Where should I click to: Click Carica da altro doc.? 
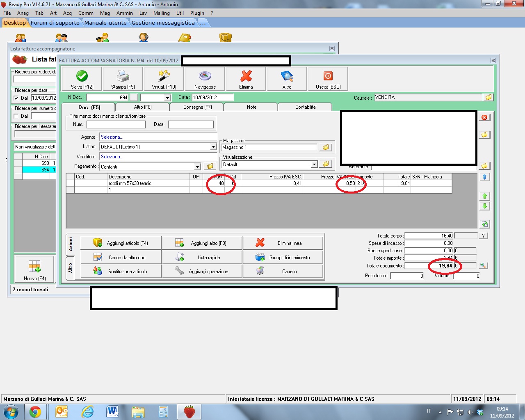[121, 257]
